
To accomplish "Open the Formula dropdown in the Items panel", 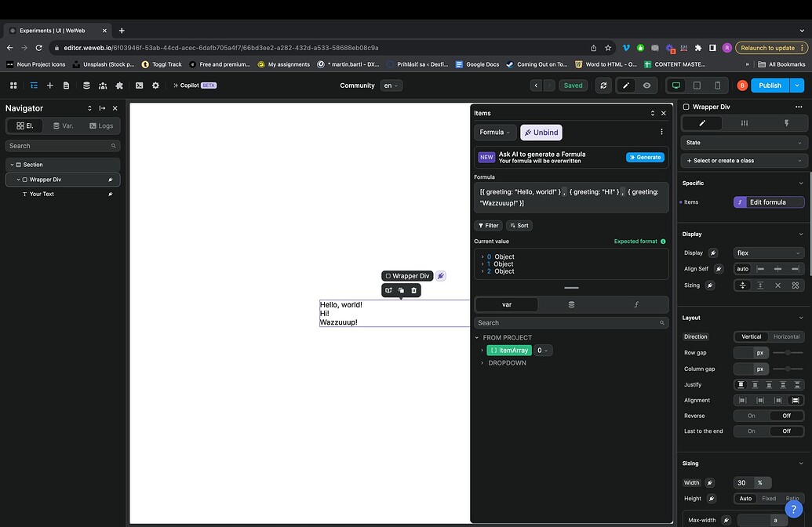I will point(494,132).
